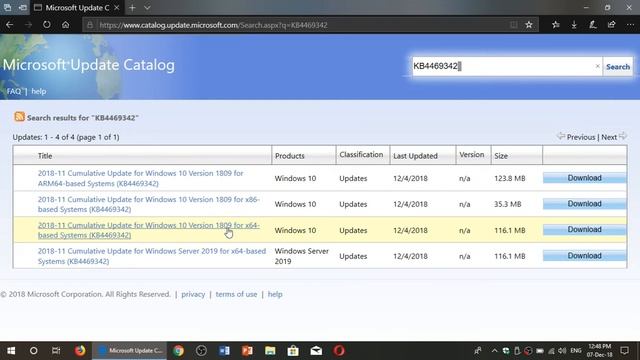Open a new tab with the plus icon
This screenshot has width=640, height=360.
[132, 8]
